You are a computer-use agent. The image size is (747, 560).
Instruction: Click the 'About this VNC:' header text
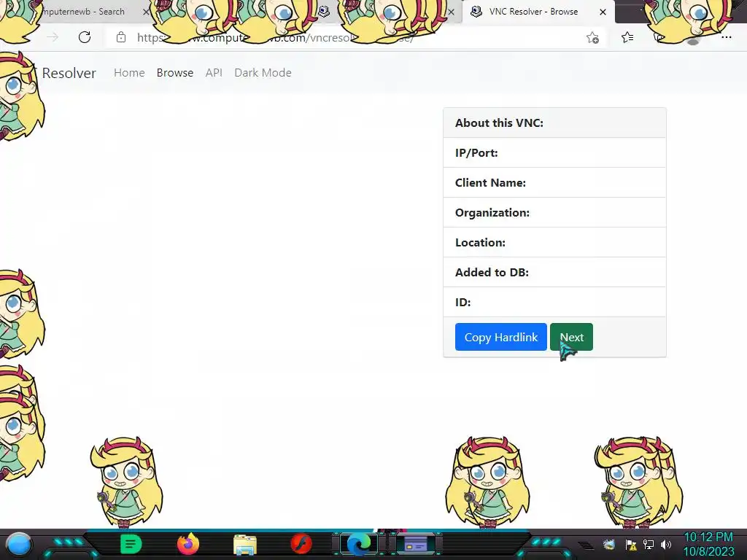point(499,122)
